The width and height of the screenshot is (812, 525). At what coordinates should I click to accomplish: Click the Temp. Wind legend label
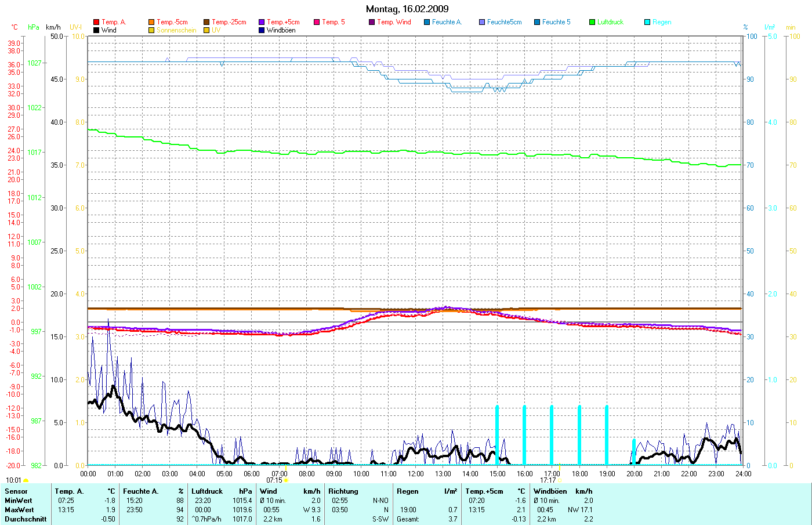click(394, 22)
